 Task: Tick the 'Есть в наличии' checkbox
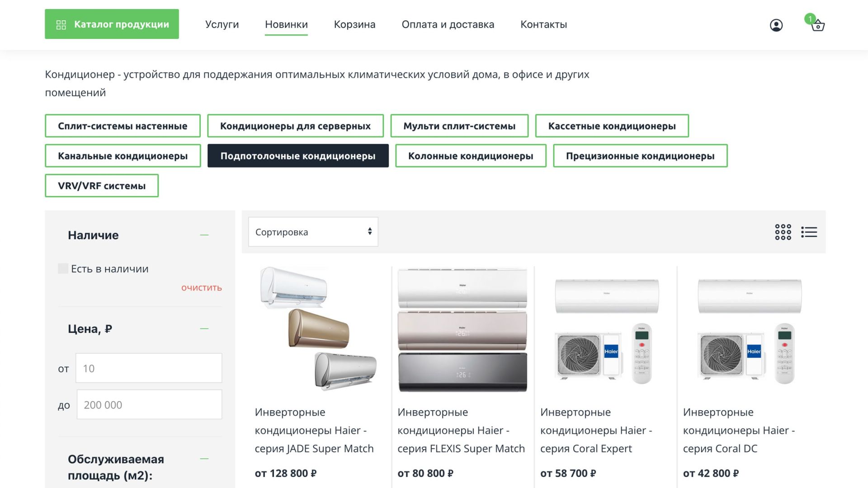63,268
